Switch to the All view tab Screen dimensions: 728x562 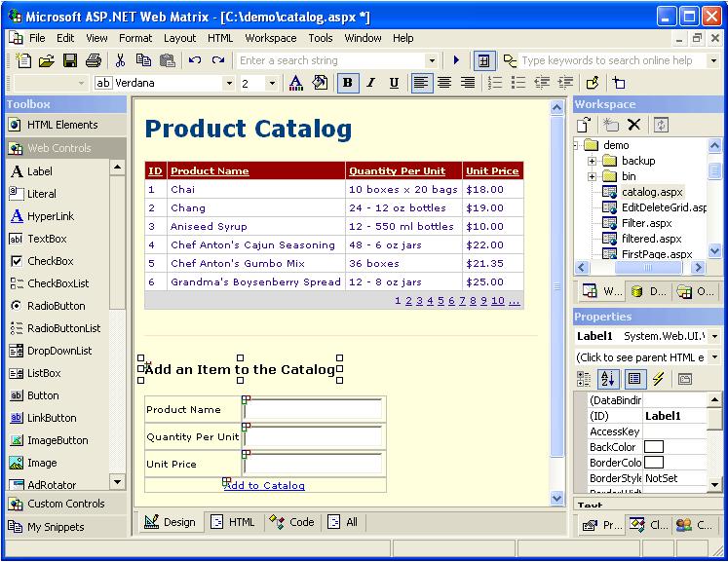[344, 522]
